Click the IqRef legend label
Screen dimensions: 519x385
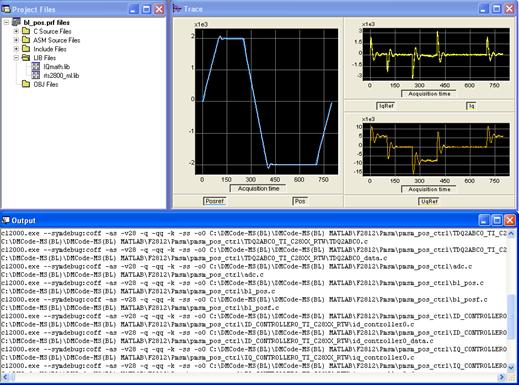tap(386, 106)
